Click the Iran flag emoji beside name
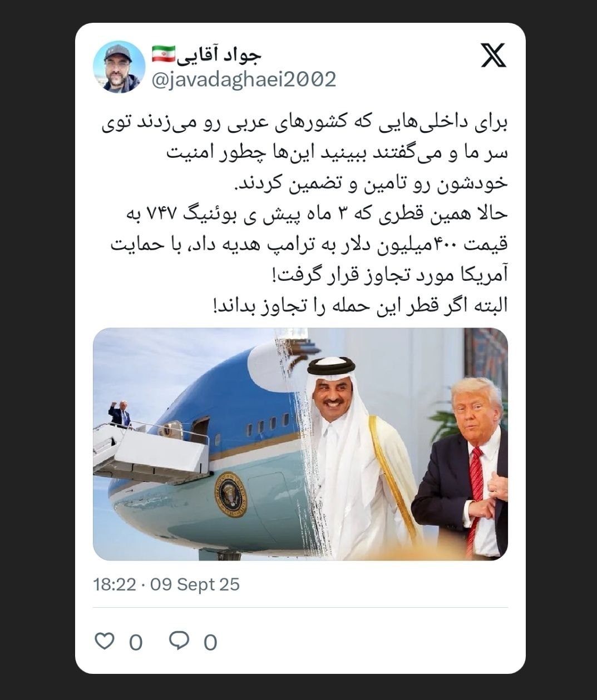The height and width of the screenshot is (700, 597). pos(164,54)
